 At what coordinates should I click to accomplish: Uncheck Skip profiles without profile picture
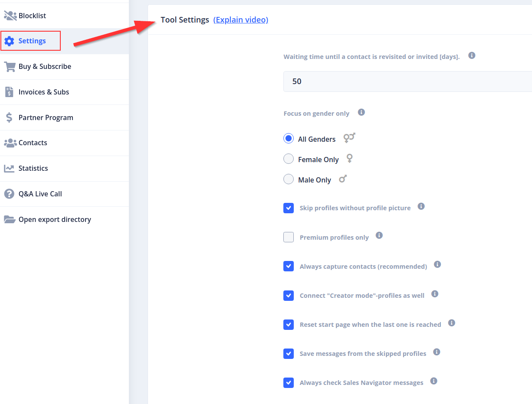(289, 208)
